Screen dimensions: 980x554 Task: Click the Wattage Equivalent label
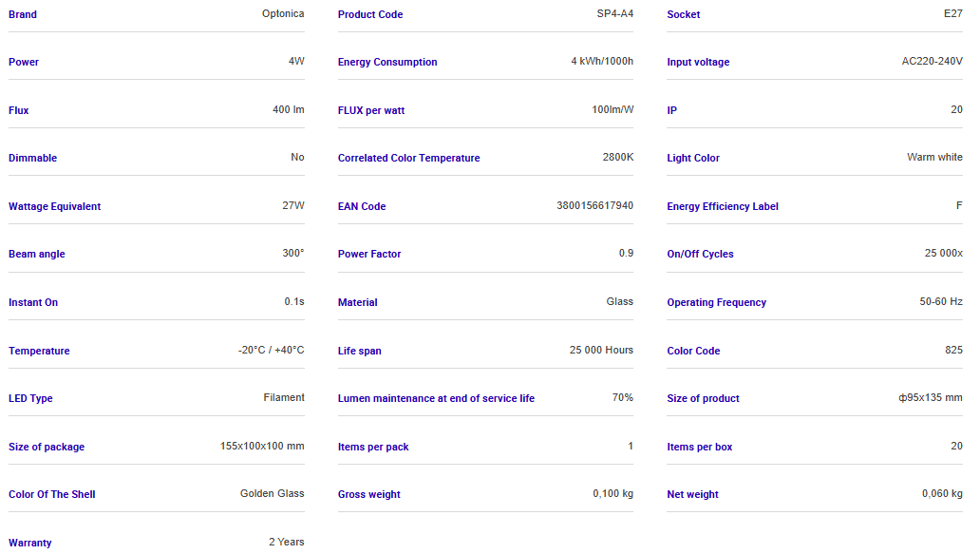click(x=54, y=207)
